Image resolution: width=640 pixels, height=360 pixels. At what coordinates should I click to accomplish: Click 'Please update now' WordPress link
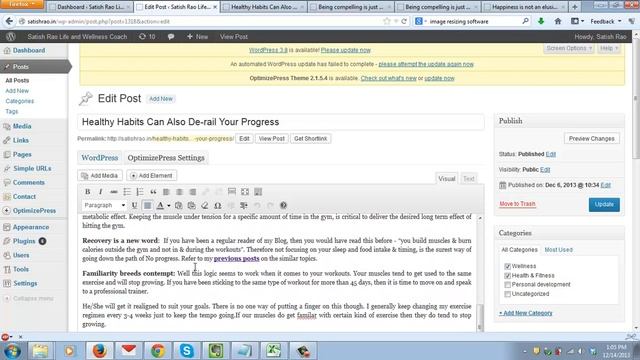(346, 50)
